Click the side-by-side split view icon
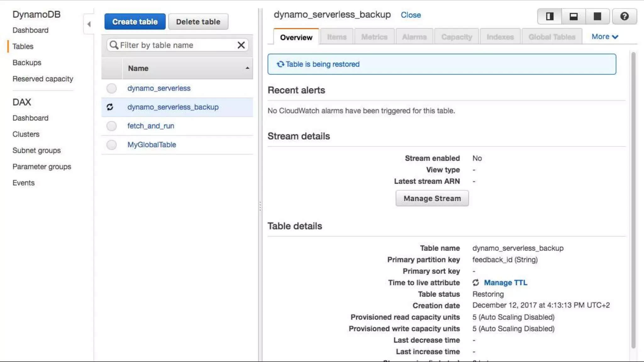The image size is (644, 362). click(x=549, y=16)
